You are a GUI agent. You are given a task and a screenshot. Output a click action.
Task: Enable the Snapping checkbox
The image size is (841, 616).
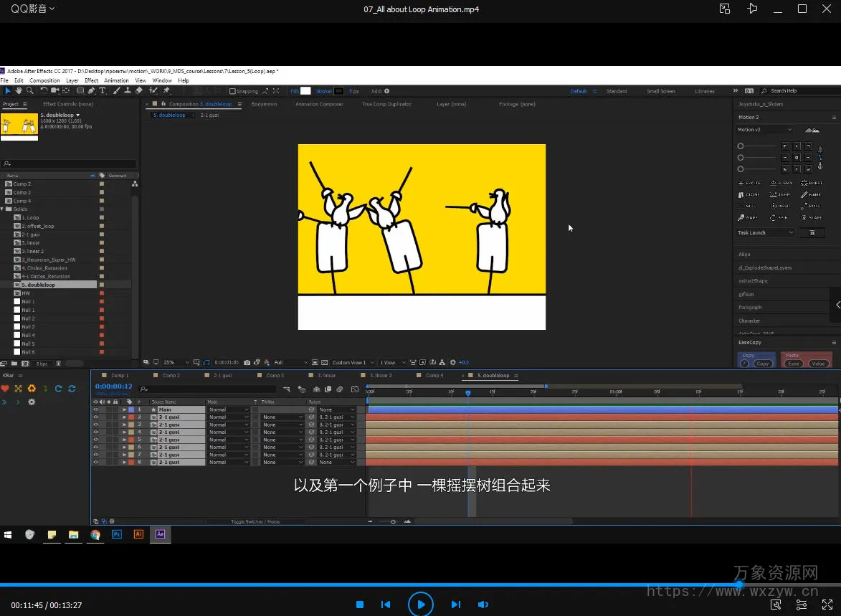(x=232, y=91)
